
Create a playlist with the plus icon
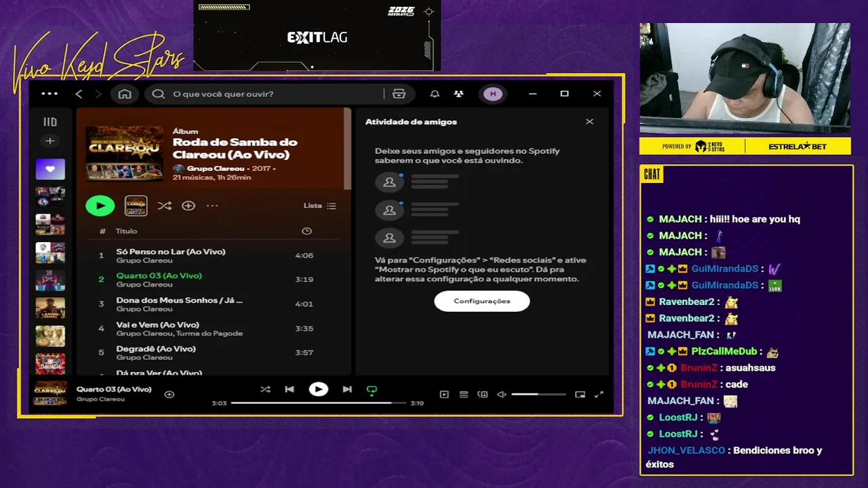pyautogui.click(x=50, y=141)
